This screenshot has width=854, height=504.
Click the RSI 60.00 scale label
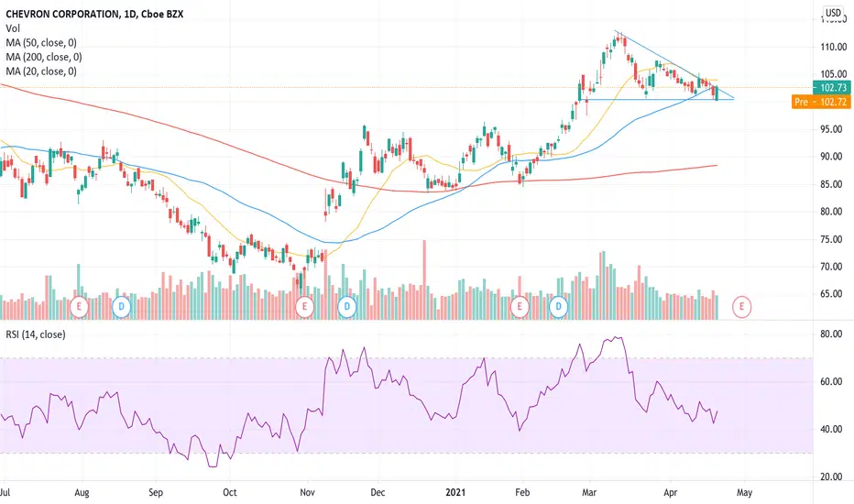pyautogui.click(x=831, y=381)
